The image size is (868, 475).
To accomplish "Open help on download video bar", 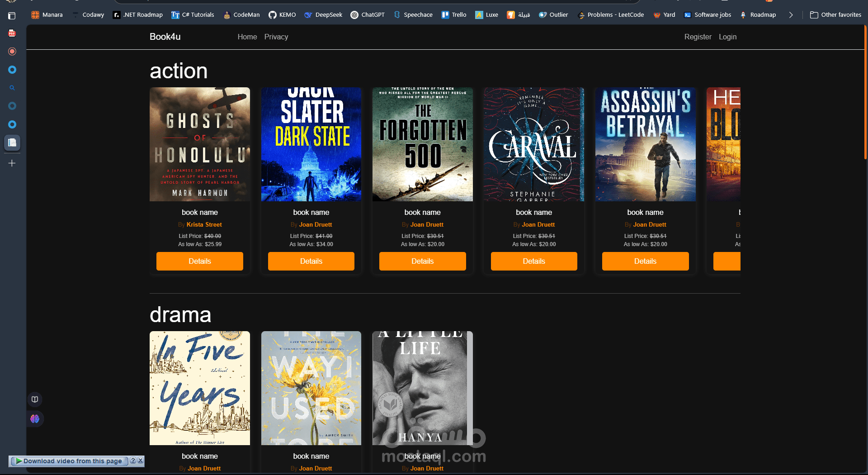I will (x=133, y=461).
